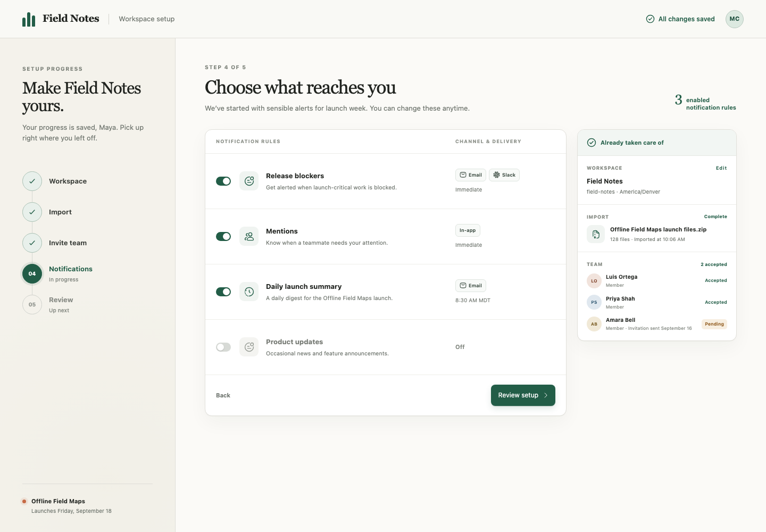Click the Daily launch summary clock icon
The height and width of the screenshot is (532, 766).
pyautogui.click(x=249, y=292)
